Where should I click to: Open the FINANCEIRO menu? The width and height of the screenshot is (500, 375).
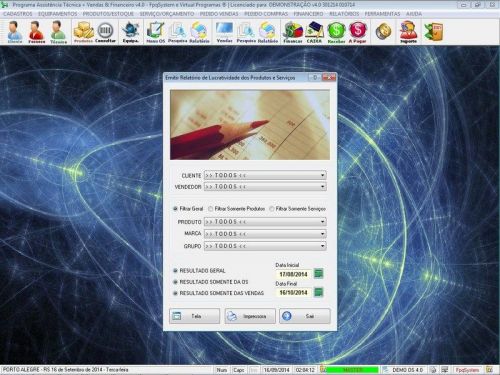(308, 14)
